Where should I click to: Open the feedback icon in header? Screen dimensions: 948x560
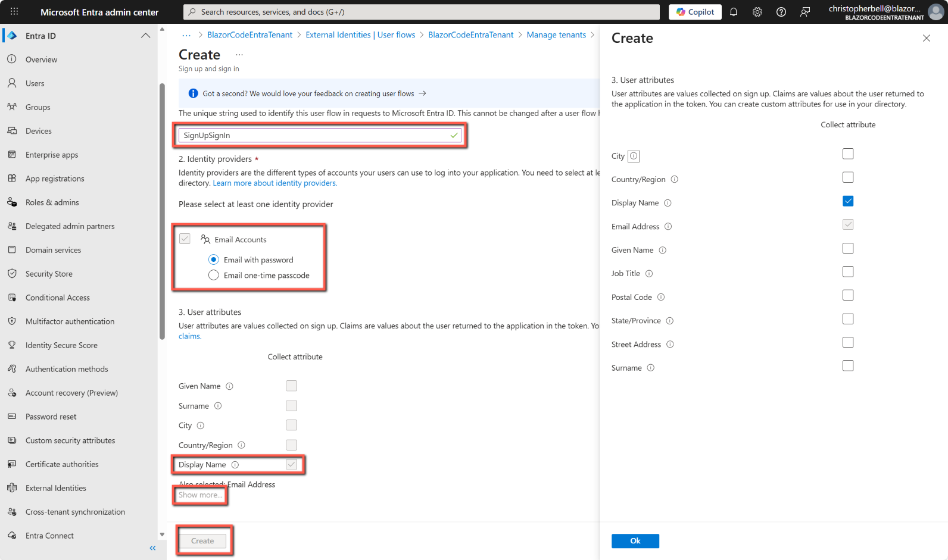(805, 12)
